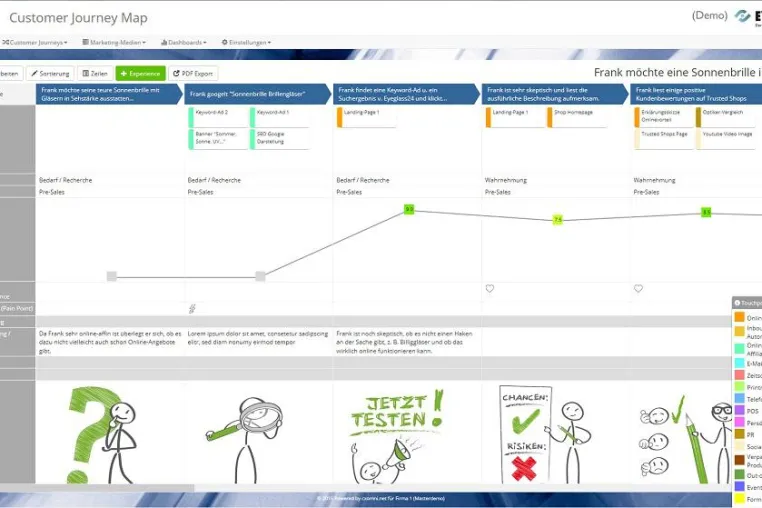
Task: Click the first gray experience point marker
Action: tap(112, 276)
